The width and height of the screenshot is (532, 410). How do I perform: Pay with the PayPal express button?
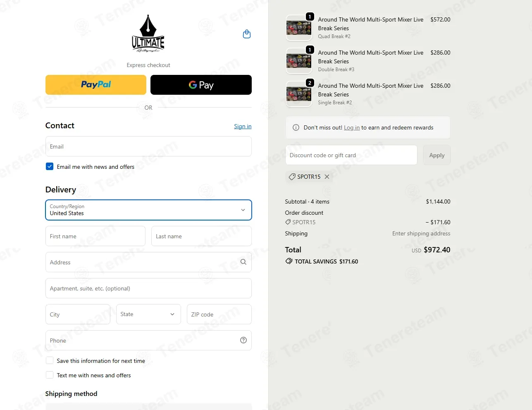tap(96, 85)
